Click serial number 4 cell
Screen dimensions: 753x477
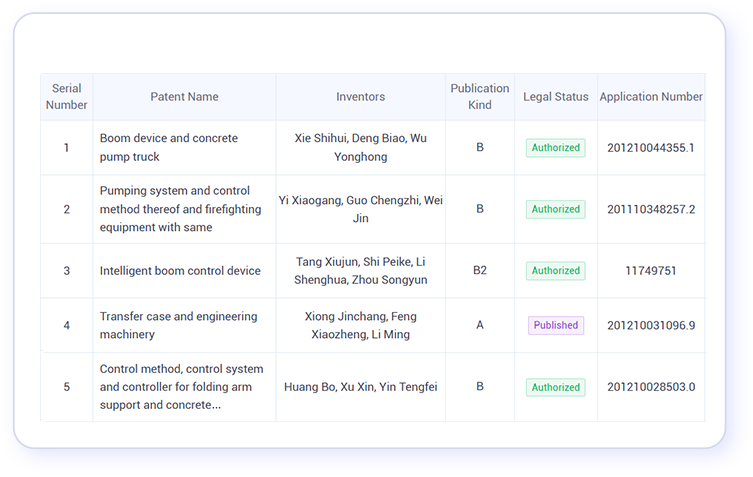pyautogui.click(x=66, y=325)
